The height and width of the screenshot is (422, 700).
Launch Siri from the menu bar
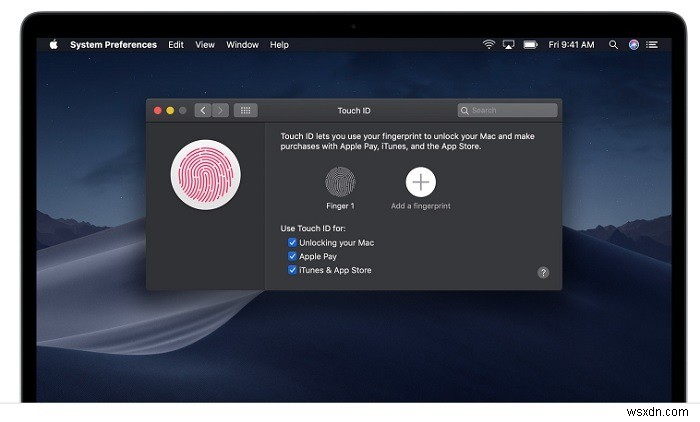point(633,45)
